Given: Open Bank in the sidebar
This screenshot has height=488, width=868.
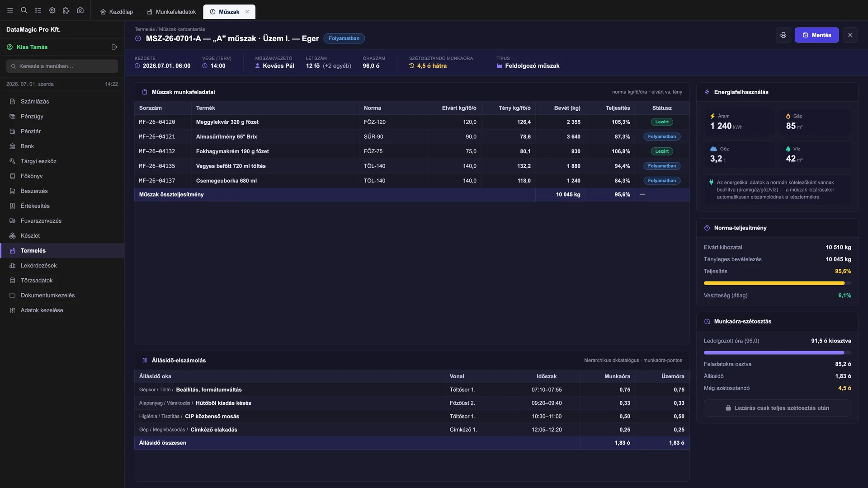Looking at the screenshot, I should (62, 146).
